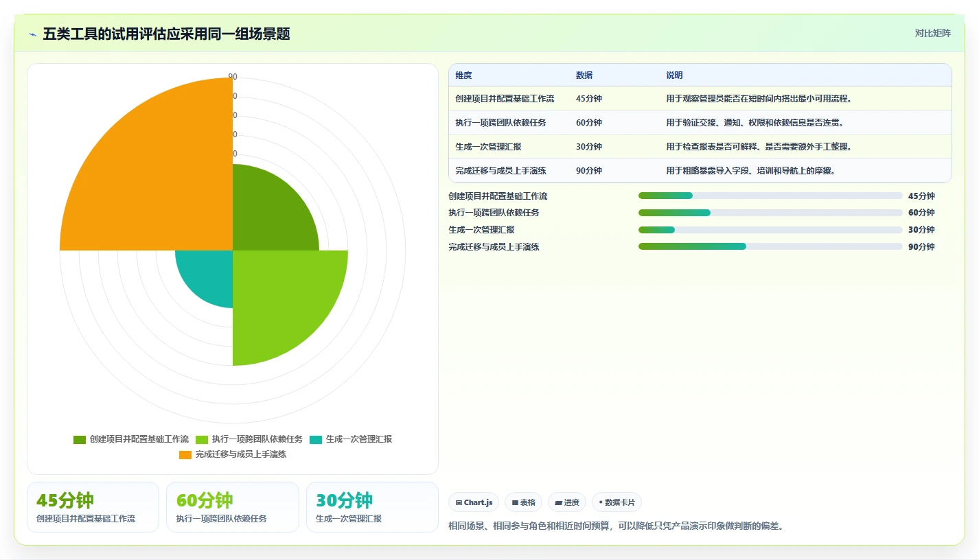Click table cell 执行一项跨团队依赖任务
The height and width of the screenshot is (560, 979).
500,123
